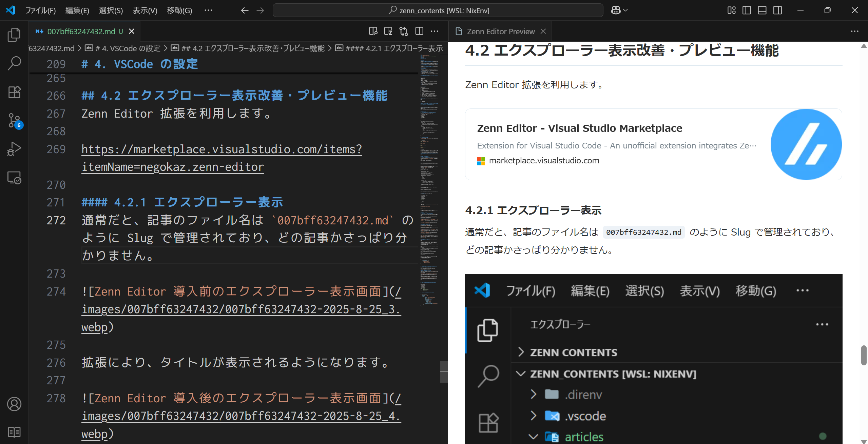The width and height of the screenshot is (868, 444).
Task: Click the sticky header '# 4. VSCode の設定'
Action: (139, 64)
